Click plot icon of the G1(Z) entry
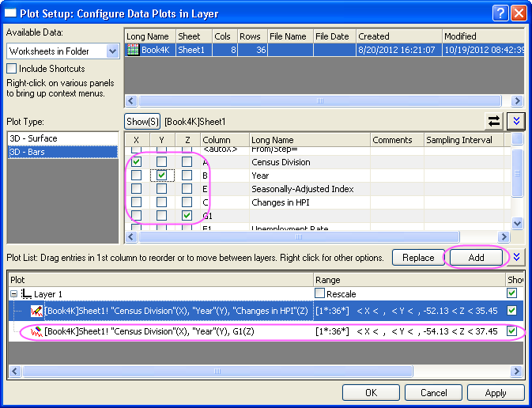532x408 pixels. click(x=36, y=331)
